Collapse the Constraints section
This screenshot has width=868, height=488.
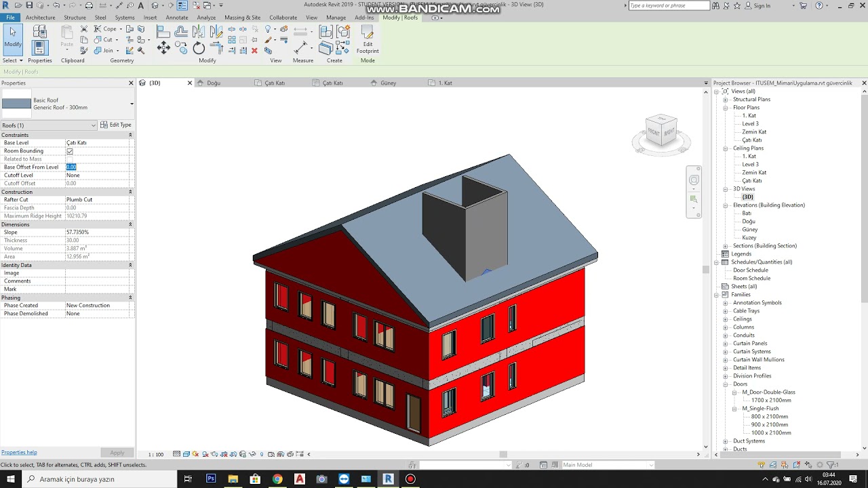(130, 135)
